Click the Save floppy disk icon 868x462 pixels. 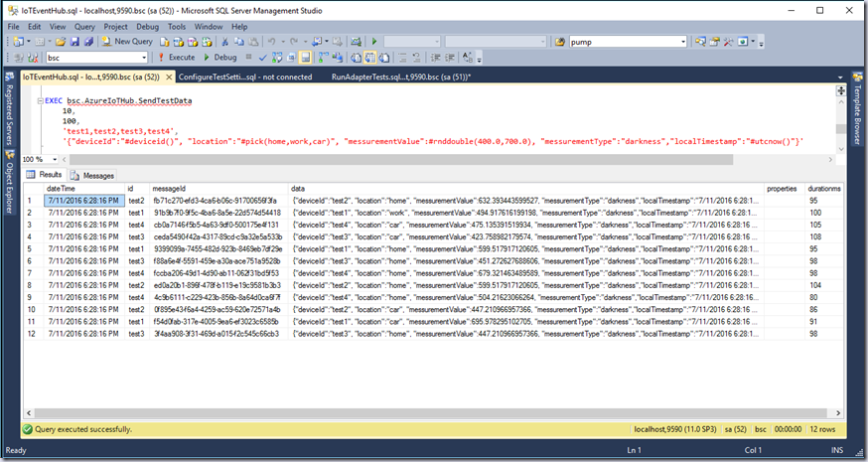click(x=74, y=42)
